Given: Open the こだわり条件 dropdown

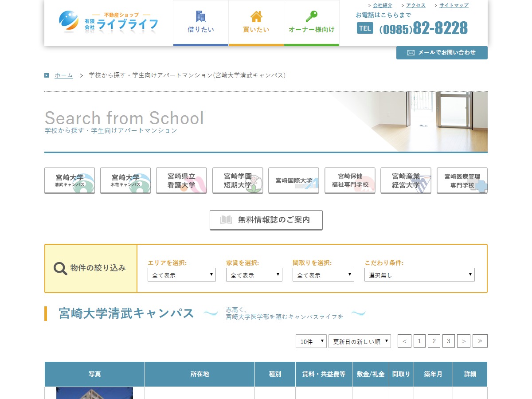Looking at the screenshot, I should (x=419, y=275).
